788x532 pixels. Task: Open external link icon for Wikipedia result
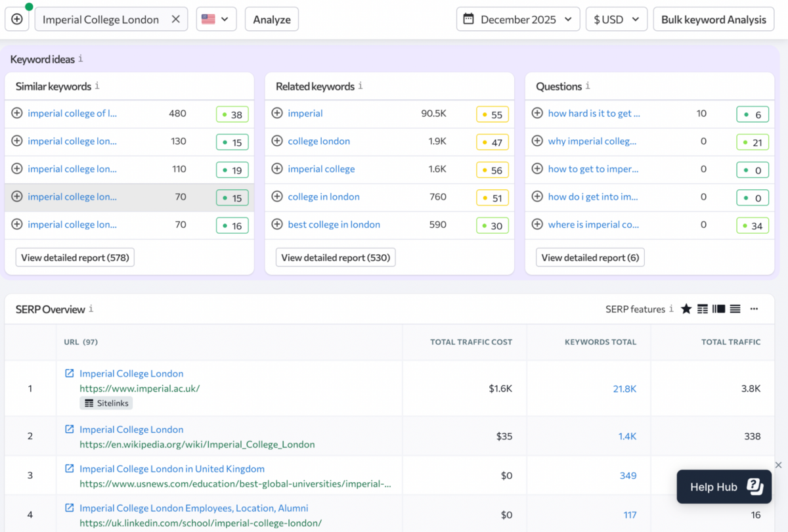(70, 429)
